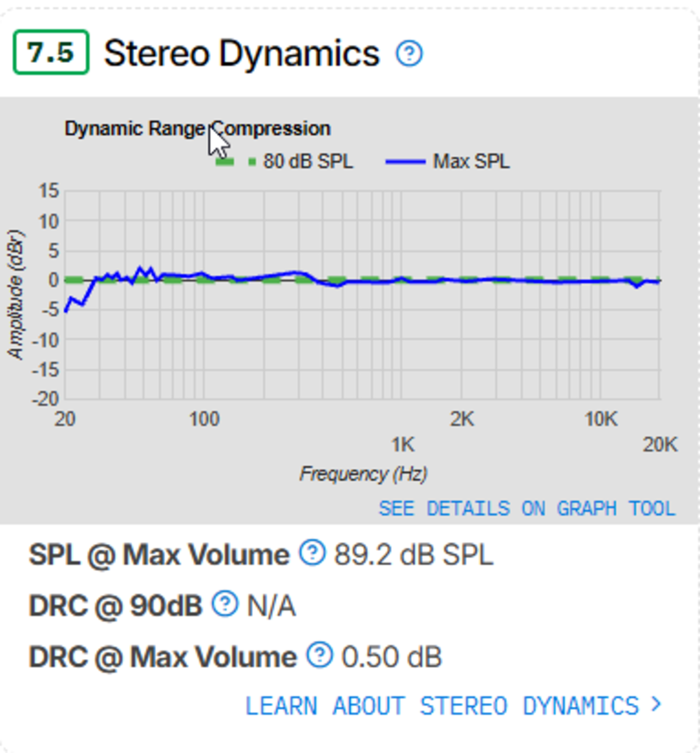Image resolution: width=700 pixels, height=753 pixels.
Task: Click the Stereo Dynamics heading
Action: [242, 54]
